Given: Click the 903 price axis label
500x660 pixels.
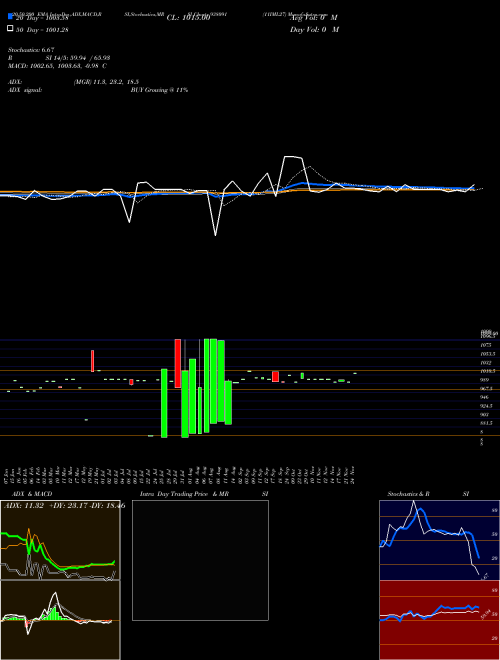Looking at the screenshot, I should coord(485,415).
